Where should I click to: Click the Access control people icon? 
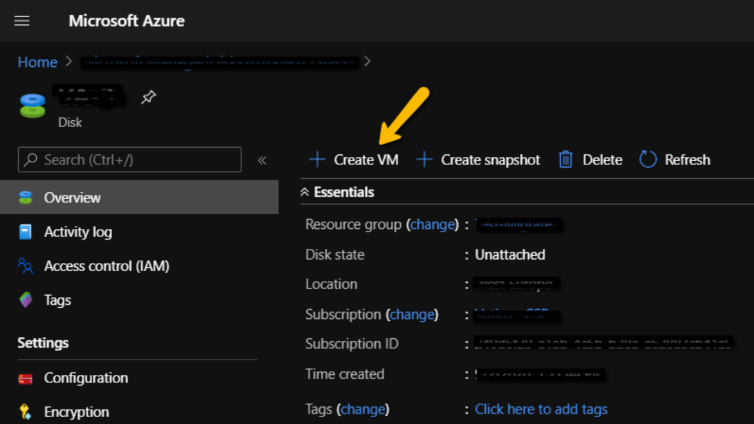pos(25,266)
